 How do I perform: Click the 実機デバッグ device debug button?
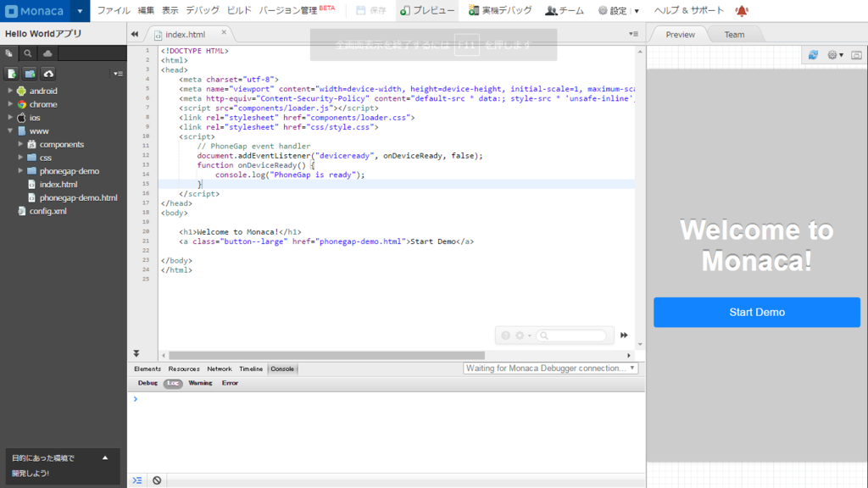click(500, 10)
